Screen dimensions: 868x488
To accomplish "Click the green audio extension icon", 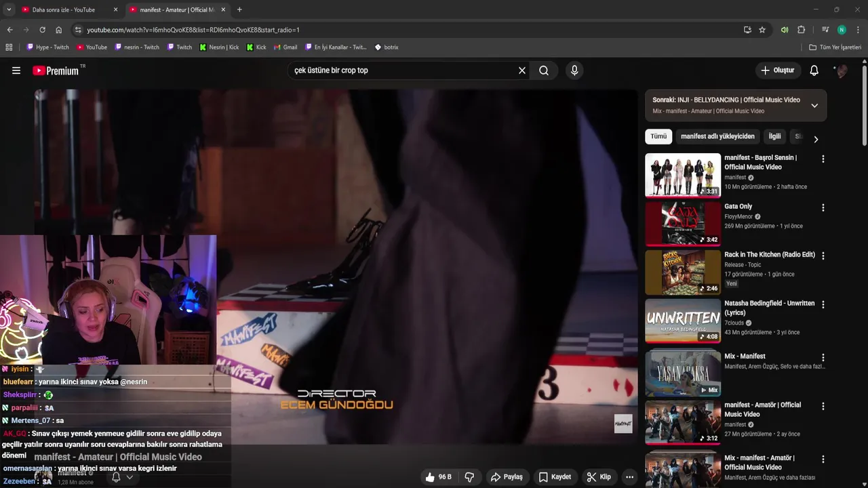I will [785, 30].
